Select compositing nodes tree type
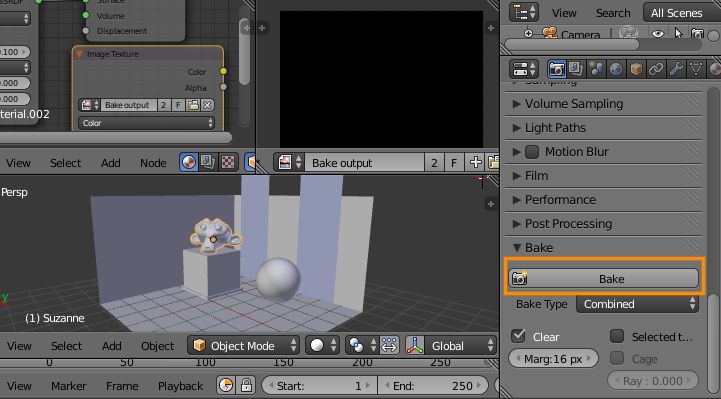The image size is (721, 399). (208, 162)
